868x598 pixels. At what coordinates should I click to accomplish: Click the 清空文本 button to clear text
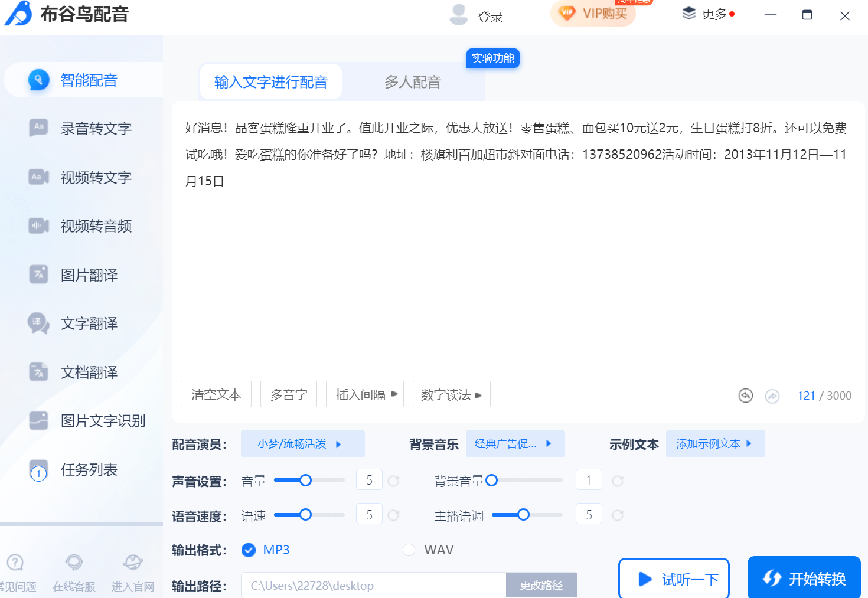(x=216, y=394)
